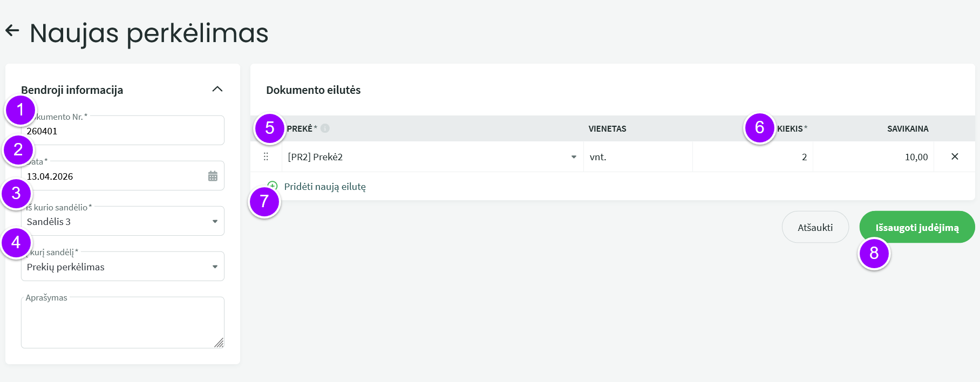Click the Savikaina cell showing 10,00
The height and width of the screenshot is (382, 980).
[x=874, y=157]
